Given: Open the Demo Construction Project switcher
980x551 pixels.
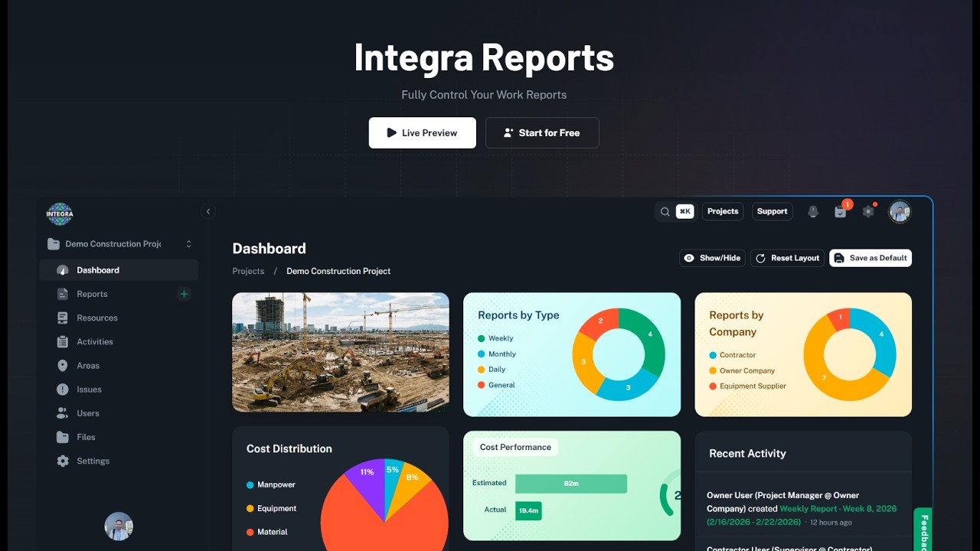Looking at the screenshot, I should click(119, 244).
